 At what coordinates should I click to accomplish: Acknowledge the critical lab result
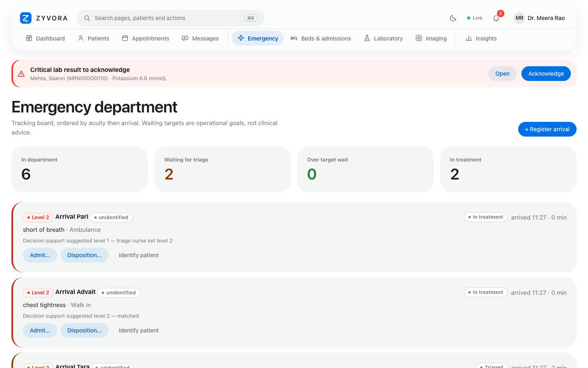[x=546, y=74]
